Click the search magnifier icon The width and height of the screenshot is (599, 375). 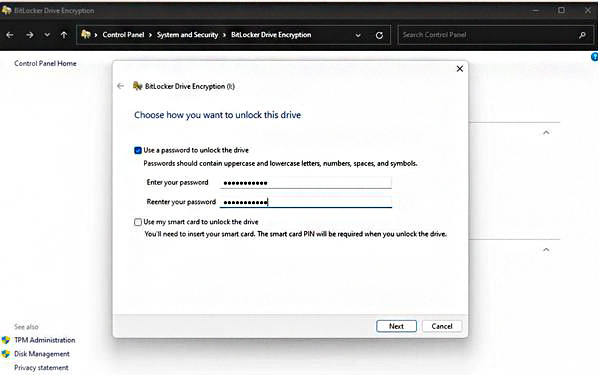582,35
